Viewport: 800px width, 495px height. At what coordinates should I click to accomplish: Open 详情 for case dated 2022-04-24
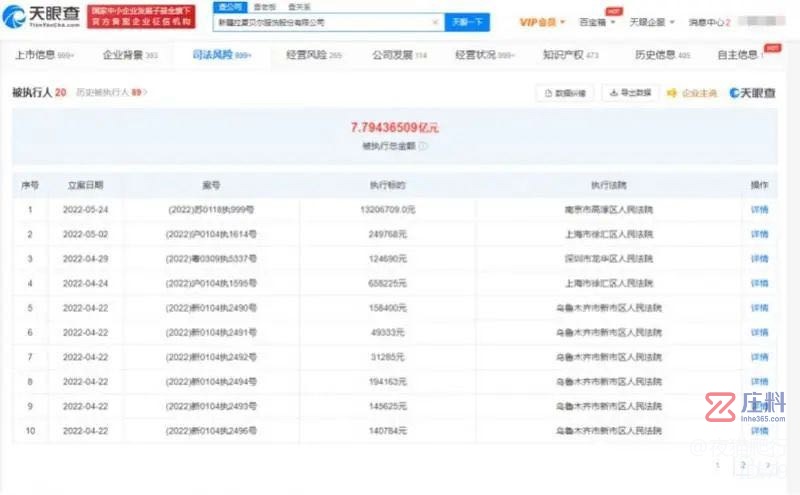759,283
